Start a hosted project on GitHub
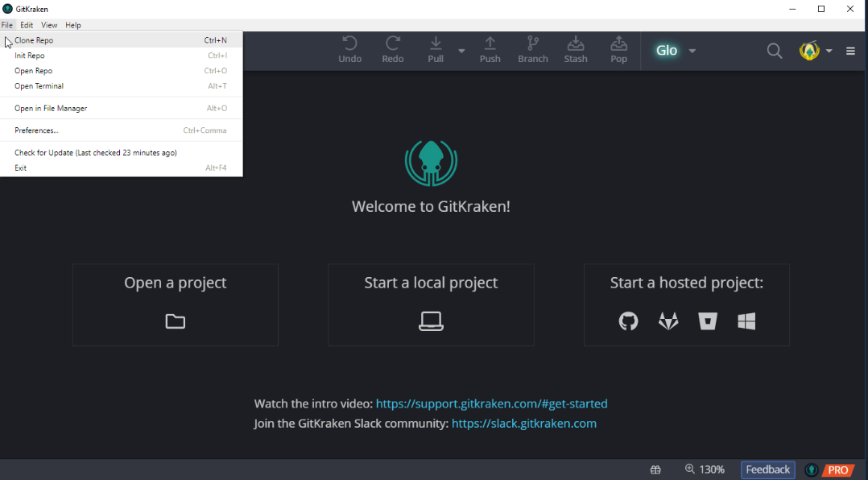Image resolution: width=868 pixels, height=480 pixels. pyautogui.click(x=628, y=321)
